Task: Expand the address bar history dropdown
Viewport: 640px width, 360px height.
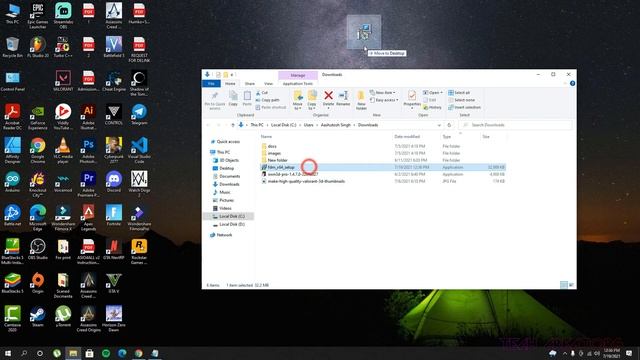Action: [439, 125]
